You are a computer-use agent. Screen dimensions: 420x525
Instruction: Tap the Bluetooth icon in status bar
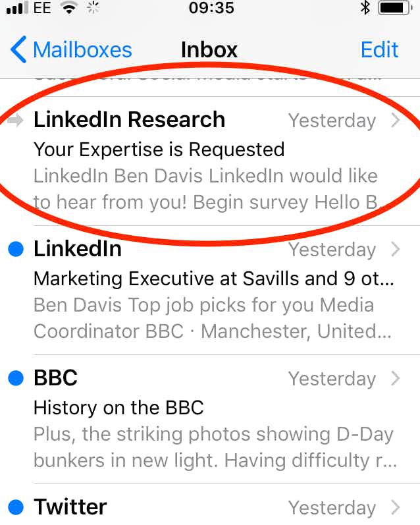pyautogui.click(x=365, y=9)
